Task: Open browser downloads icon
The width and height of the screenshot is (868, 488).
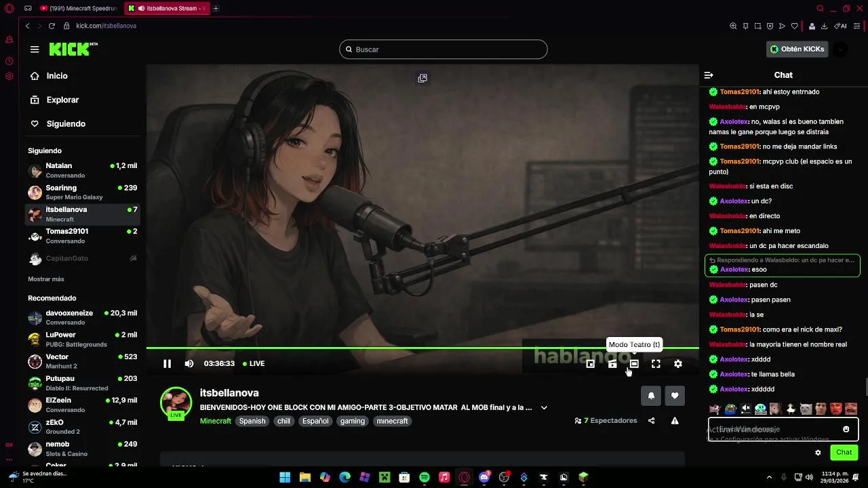Action: pyautogui.click(x=825, y=26)
